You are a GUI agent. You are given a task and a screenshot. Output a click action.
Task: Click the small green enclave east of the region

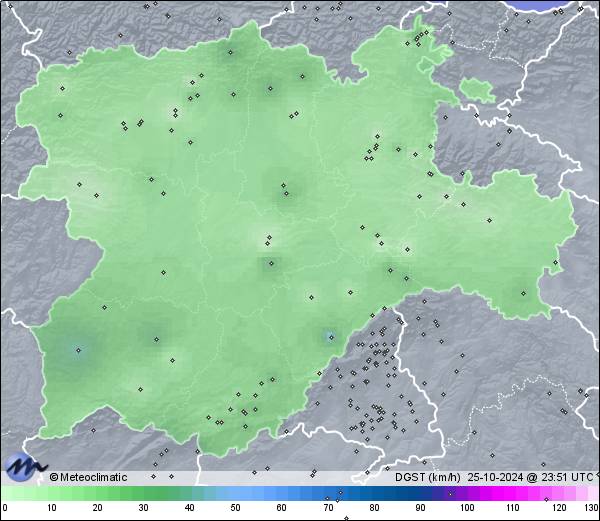pyautogui.click(x=478, y=90)
